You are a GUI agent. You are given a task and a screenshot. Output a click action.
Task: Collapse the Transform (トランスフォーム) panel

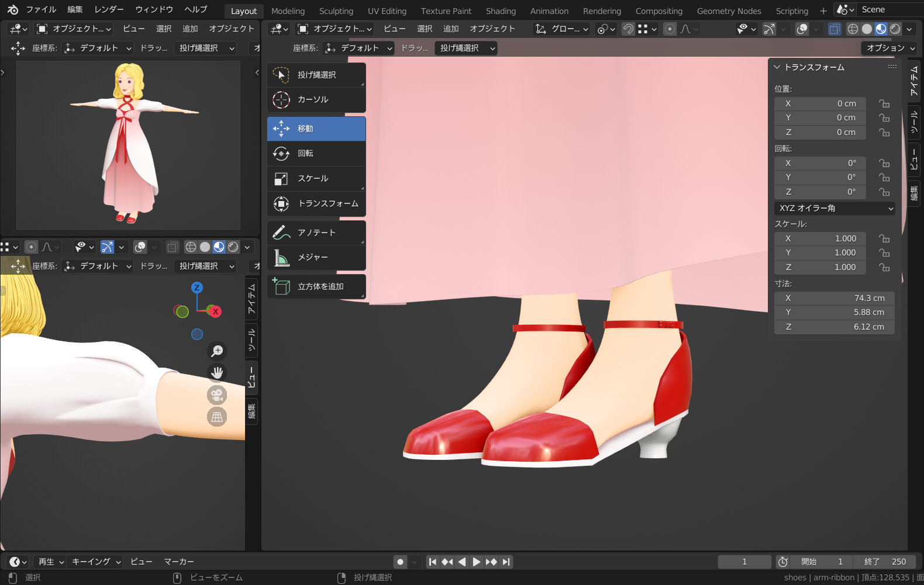777,67
